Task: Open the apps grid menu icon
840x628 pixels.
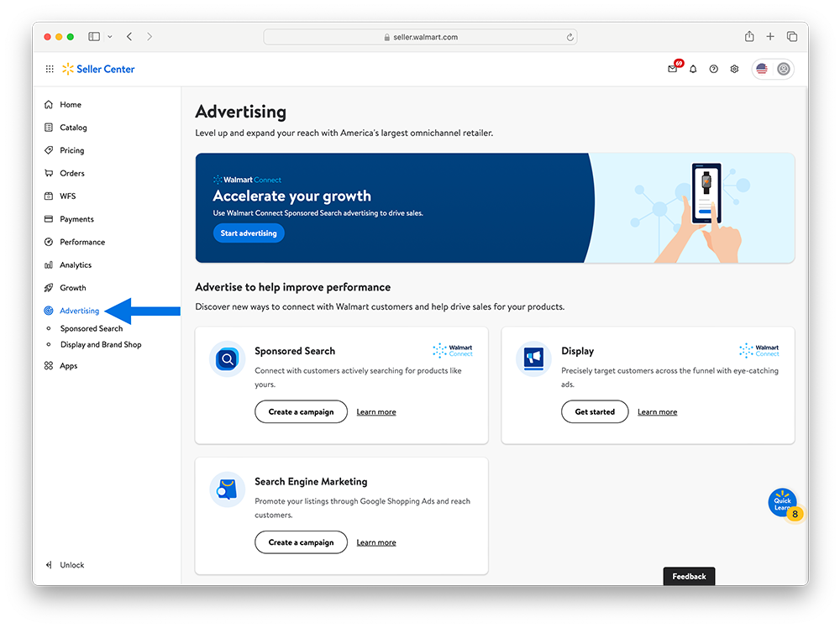Action: click(50, 69)
